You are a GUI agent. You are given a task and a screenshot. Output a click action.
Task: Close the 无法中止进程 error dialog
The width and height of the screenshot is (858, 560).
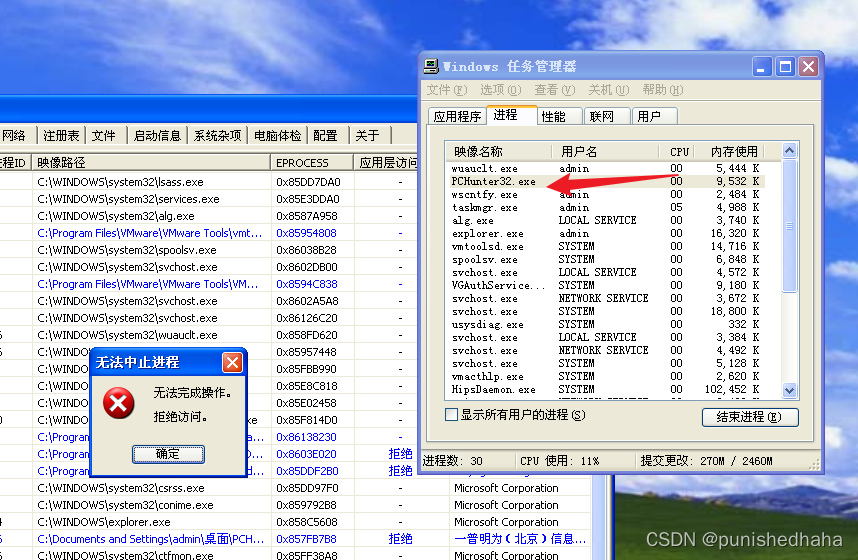pos(232,362)
